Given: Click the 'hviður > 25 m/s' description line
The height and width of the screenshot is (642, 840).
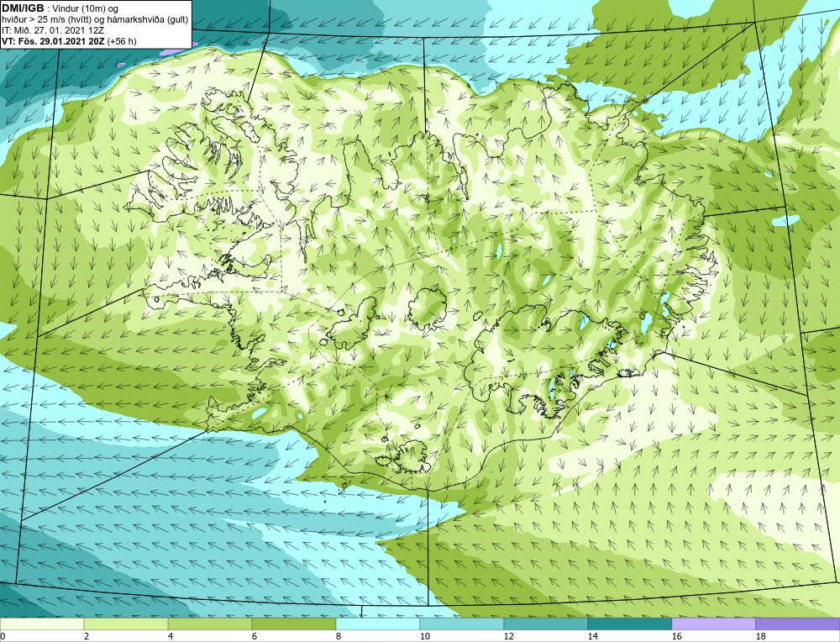Looking at the screenshot, I should (95, 19).
